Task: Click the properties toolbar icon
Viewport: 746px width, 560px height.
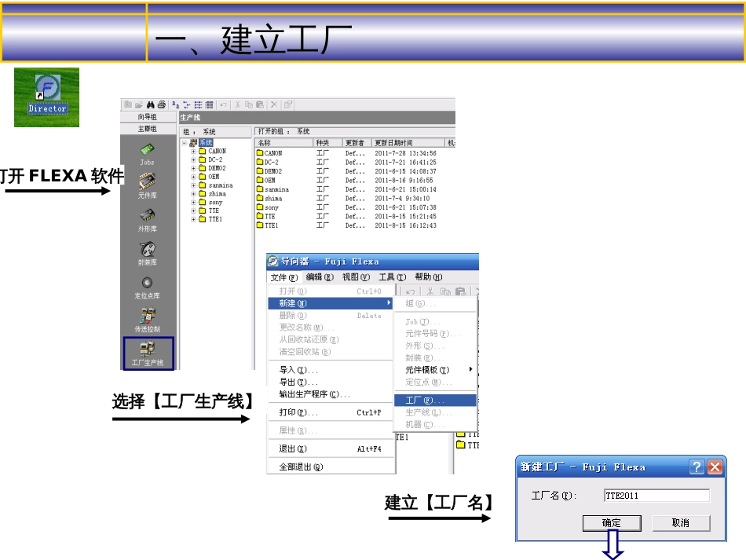Action: 288,104
